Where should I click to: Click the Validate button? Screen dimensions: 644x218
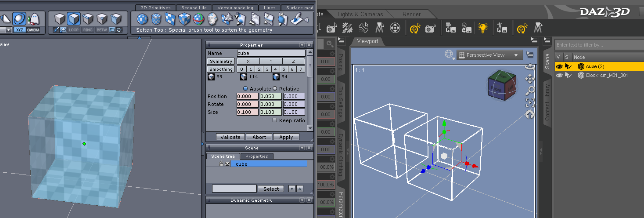(x=230, y=137)
